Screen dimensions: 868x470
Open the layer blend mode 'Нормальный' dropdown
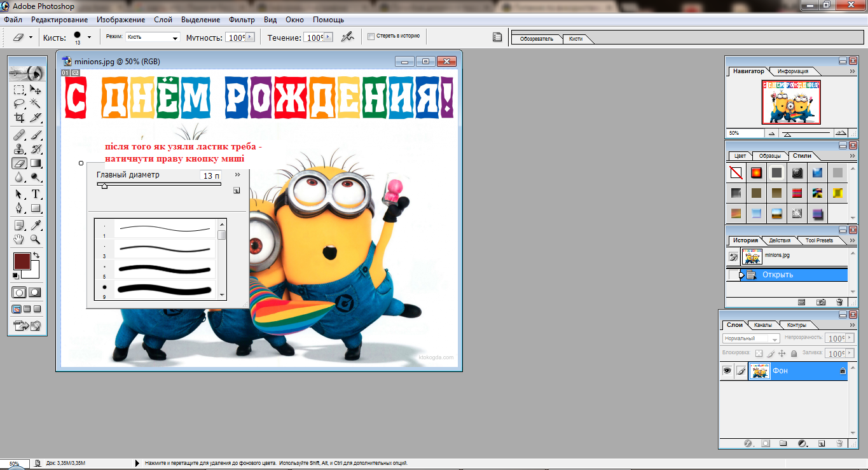pyautogui.click(x=751, y=338)
